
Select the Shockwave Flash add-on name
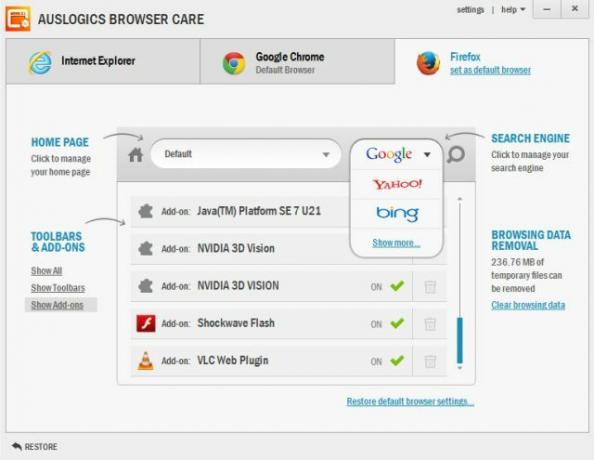(x=236, y=323)
